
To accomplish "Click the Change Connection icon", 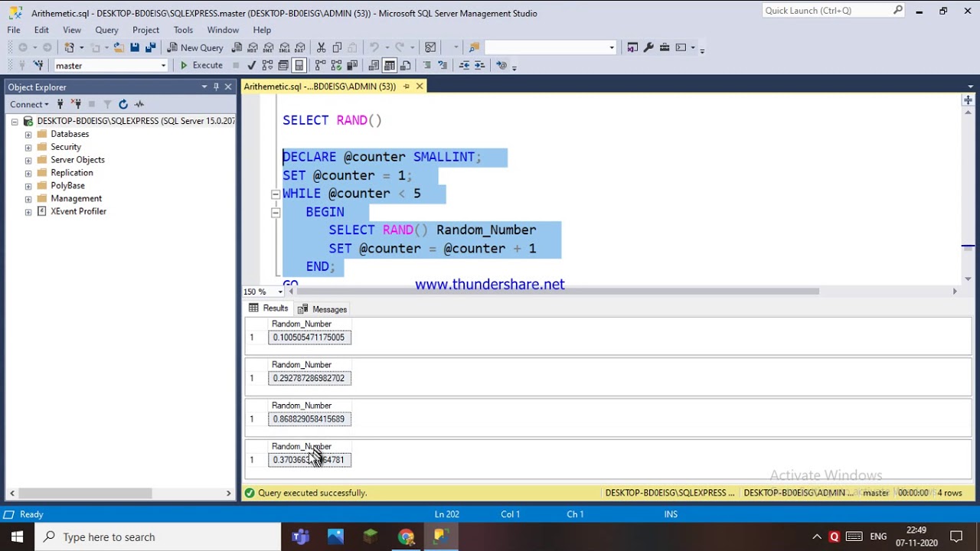I will (x=38, y=65).
